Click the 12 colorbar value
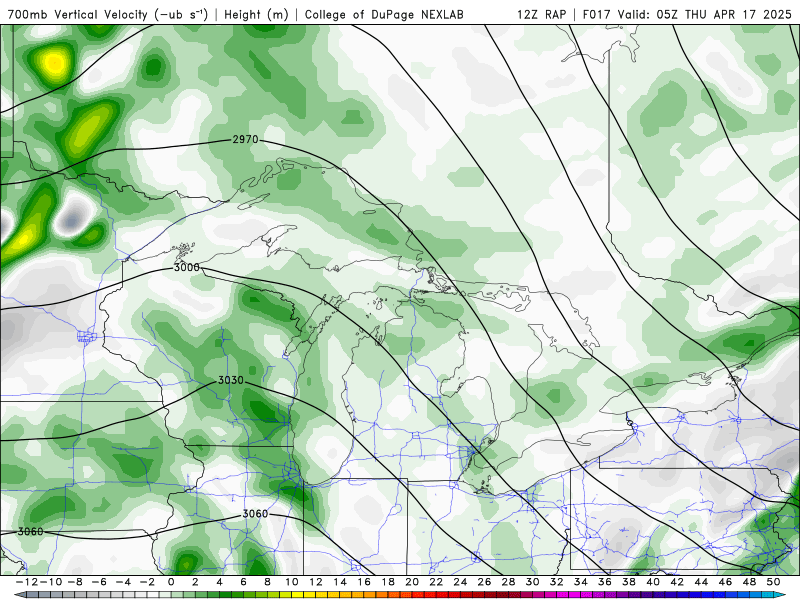The width and height of the screenshot is (800, 600). tap(316, 582)
